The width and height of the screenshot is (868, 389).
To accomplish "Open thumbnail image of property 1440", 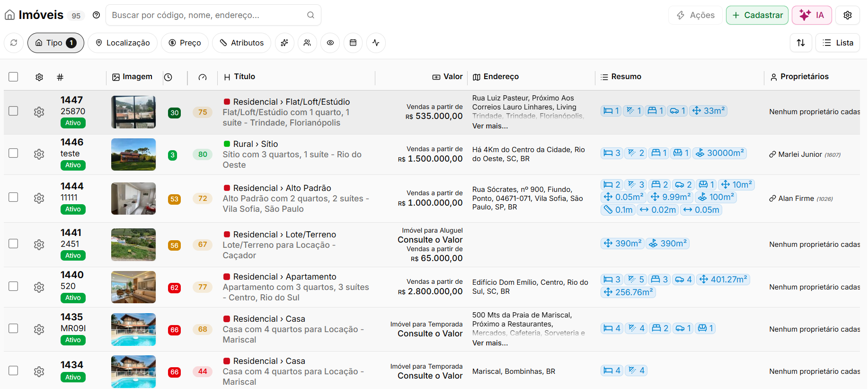I will pos(133,287).
